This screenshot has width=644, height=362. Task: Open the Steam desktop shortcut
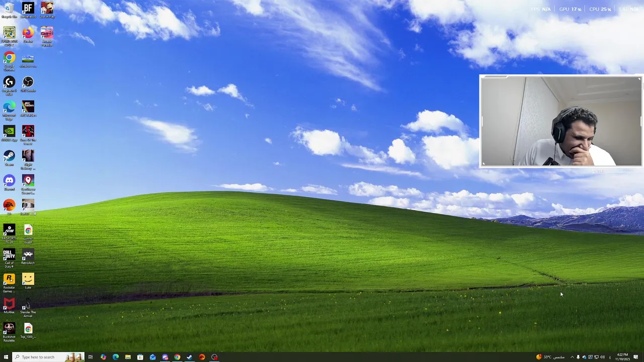click(9, 158)
